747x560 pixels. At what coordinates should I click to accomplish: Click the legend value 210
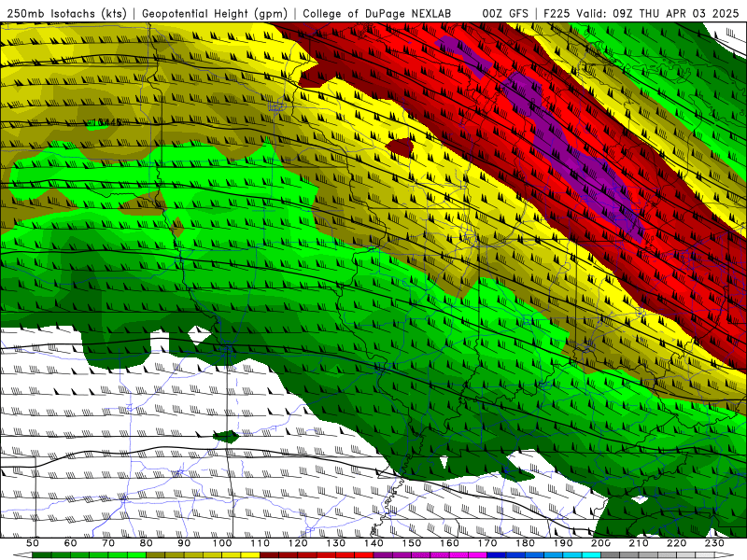(639, 543)
